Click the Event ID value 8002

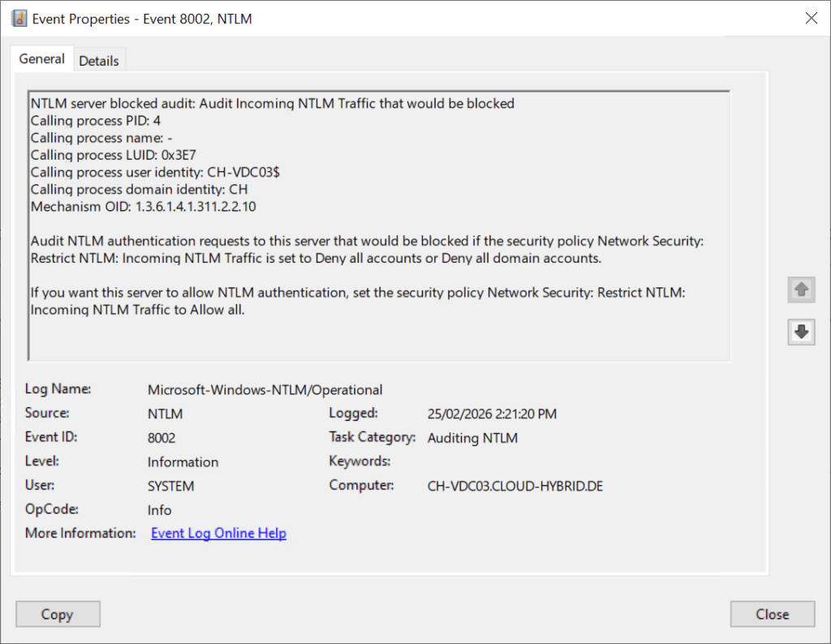(x=161, y=438)
